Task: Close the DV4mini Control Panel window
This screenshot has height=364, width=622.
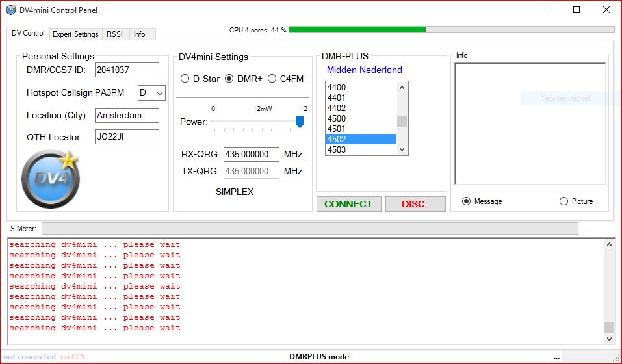Action: (606, 10)
